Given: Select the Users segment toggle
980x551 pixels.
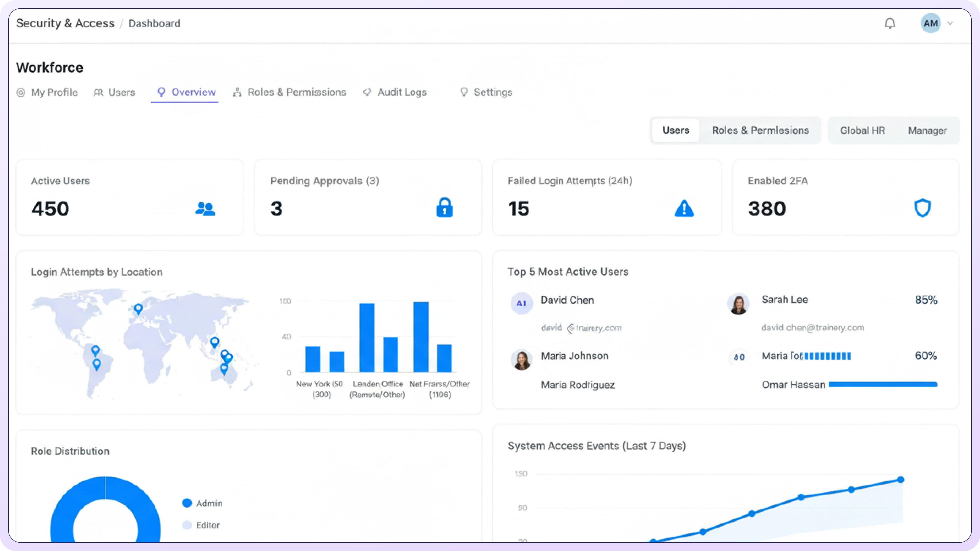Looking at the screenshot, I should 675,130.
